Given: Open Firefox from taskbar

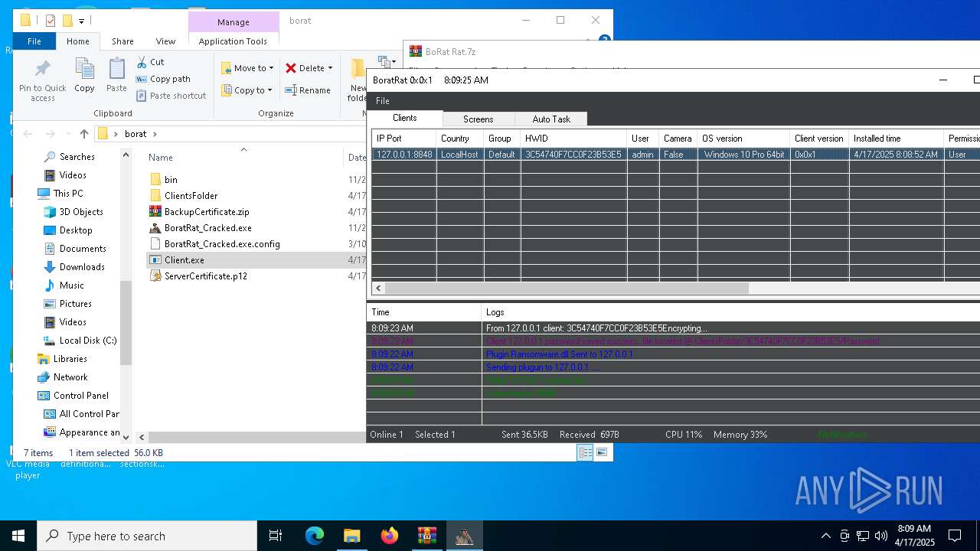Looking at the screenshot, I should point(390,536).
